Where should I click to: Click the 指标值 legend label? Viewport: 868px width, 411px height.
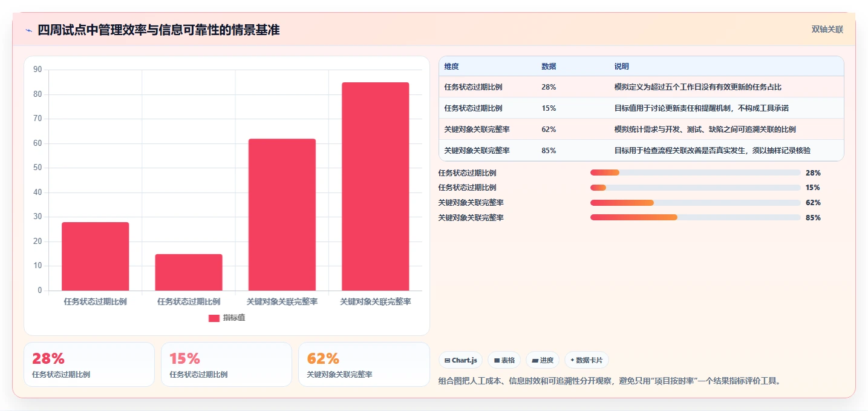coord(234,318)
